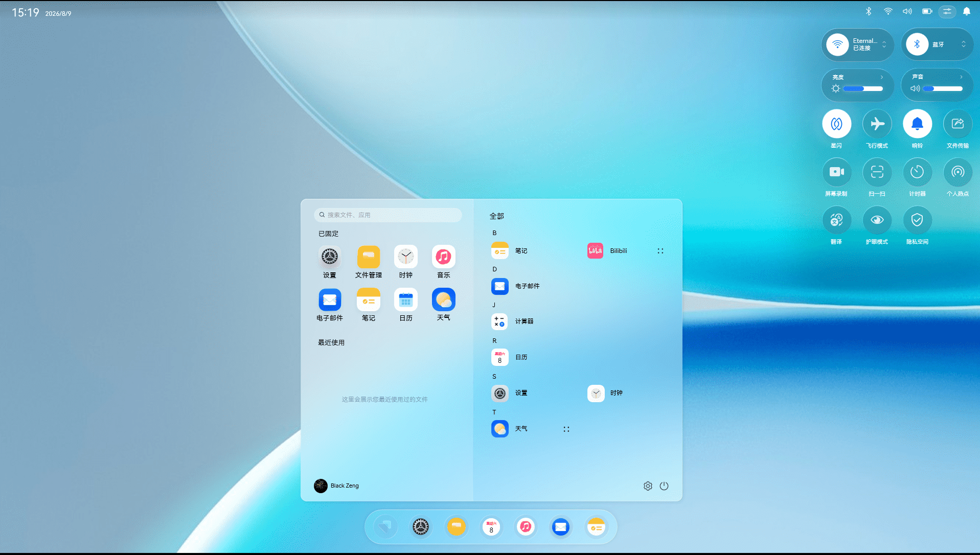Select the 全部 all apps heading
Screen dimensions: 980x555
[497, 216]
